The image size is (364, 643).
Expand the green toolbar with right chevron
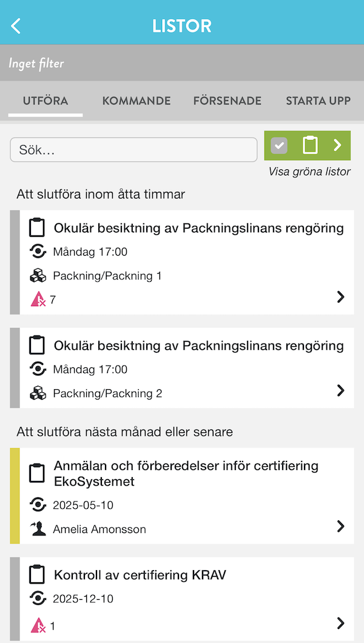338,145
